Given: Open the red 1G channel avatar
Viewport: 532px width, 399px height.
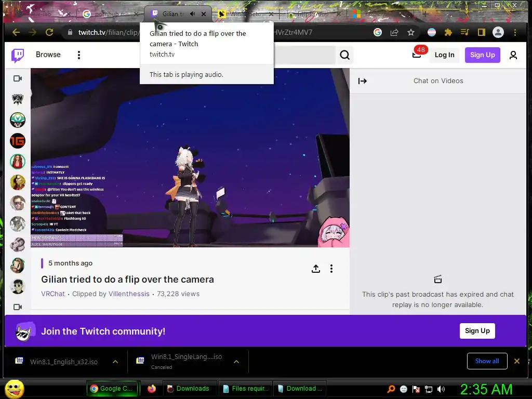Looking at the screenshot, I should coord(18,141).
